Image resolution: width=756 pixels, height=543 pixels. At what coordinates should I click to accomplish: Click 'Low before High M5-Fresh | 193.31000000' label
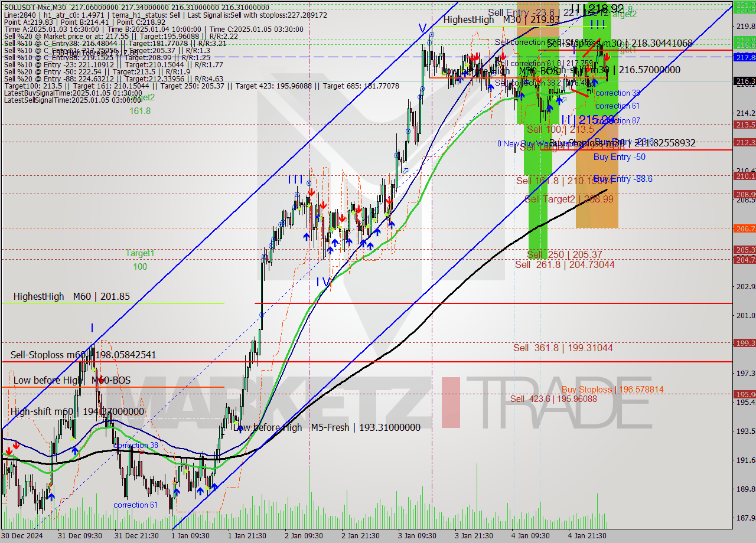[327, 427]
